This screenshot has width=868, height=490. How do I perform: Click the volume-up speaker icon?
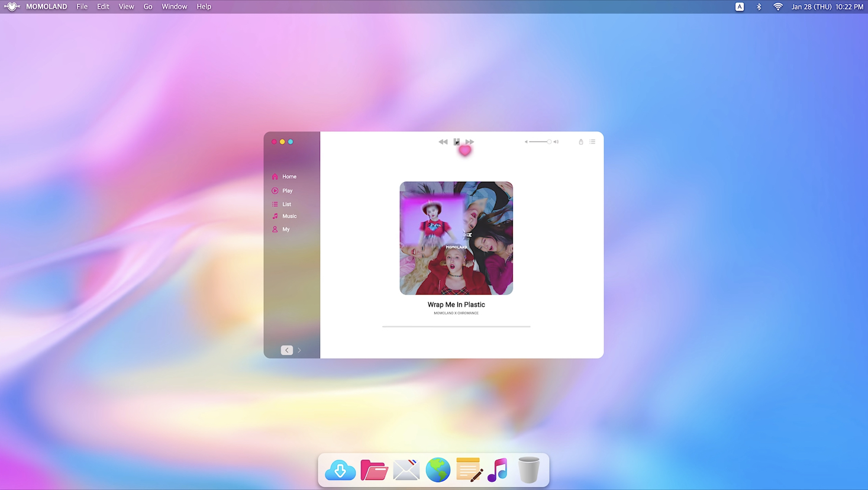point(556,142)
